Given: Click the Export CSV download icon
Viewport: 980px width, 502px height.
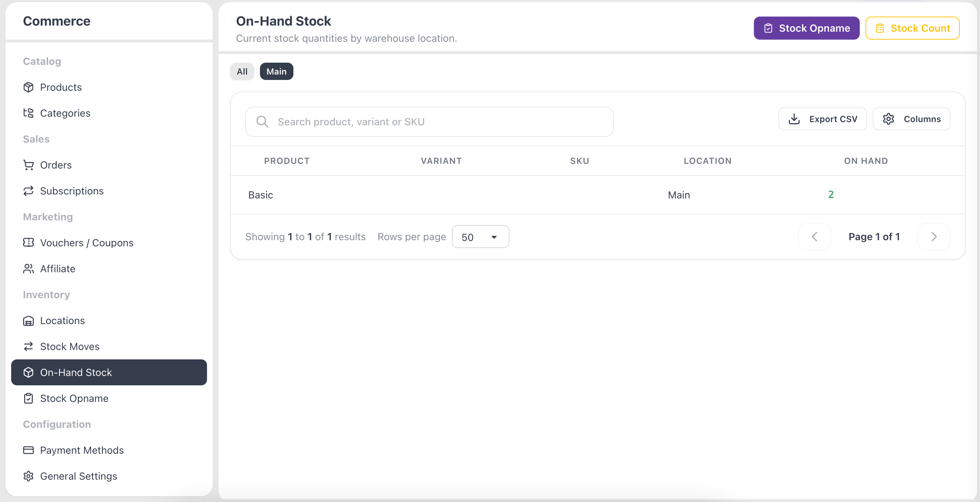Looking at the screenshot, I should (794, 119).
